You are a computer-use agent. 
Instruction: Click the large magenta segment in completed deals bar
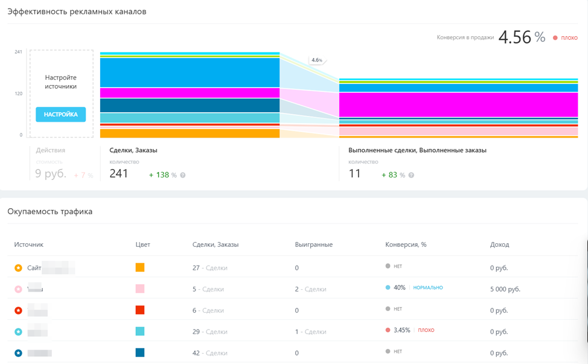459,104
